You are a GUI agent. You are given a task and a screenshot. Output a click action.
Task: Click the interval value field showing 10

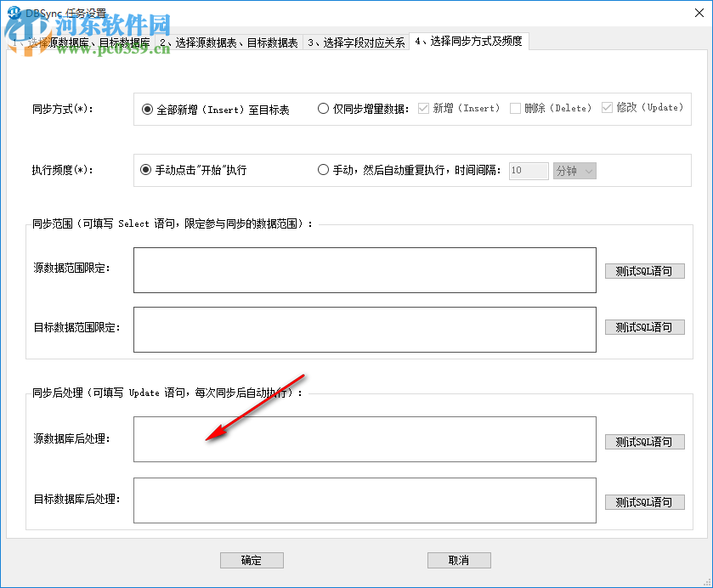tap(528, 170)
